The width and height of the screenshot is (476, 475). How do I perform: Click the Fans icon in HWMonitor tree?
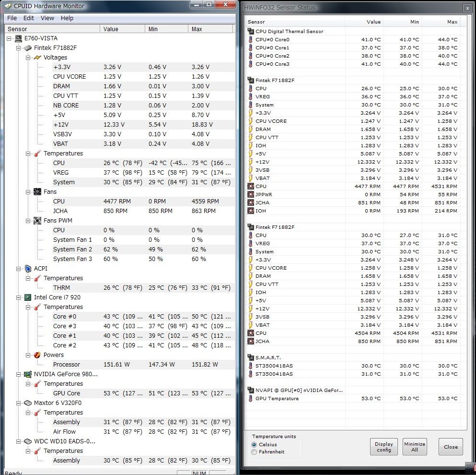[37, 192]
